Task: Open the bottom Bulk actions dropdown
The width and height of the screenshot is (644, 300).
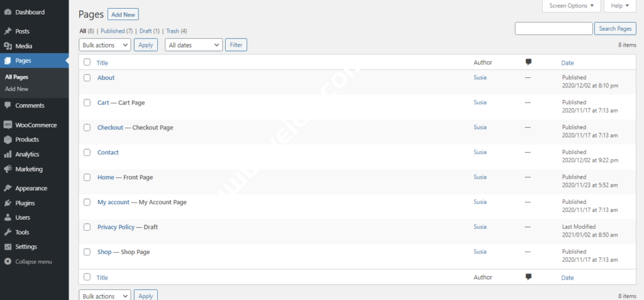Action: [105, 295]
